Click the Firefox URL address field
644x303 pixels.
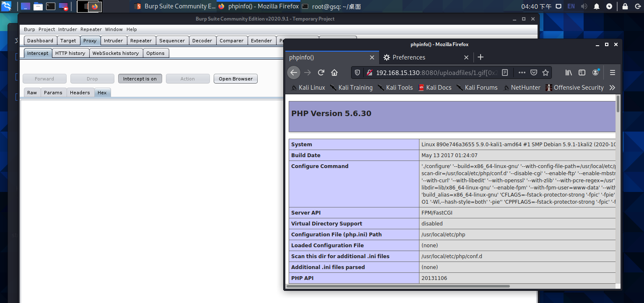[436, 73]
